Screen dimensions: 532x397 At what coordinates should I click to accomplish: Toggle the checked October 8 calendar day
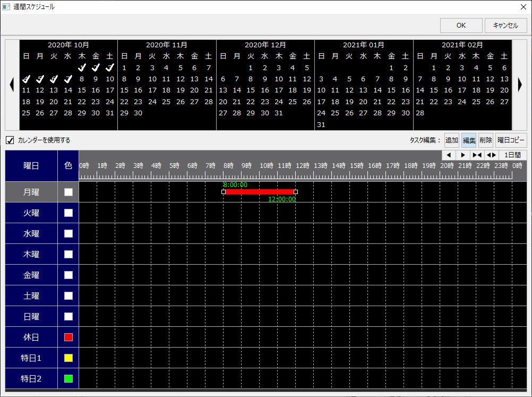(x=82, y=79)
